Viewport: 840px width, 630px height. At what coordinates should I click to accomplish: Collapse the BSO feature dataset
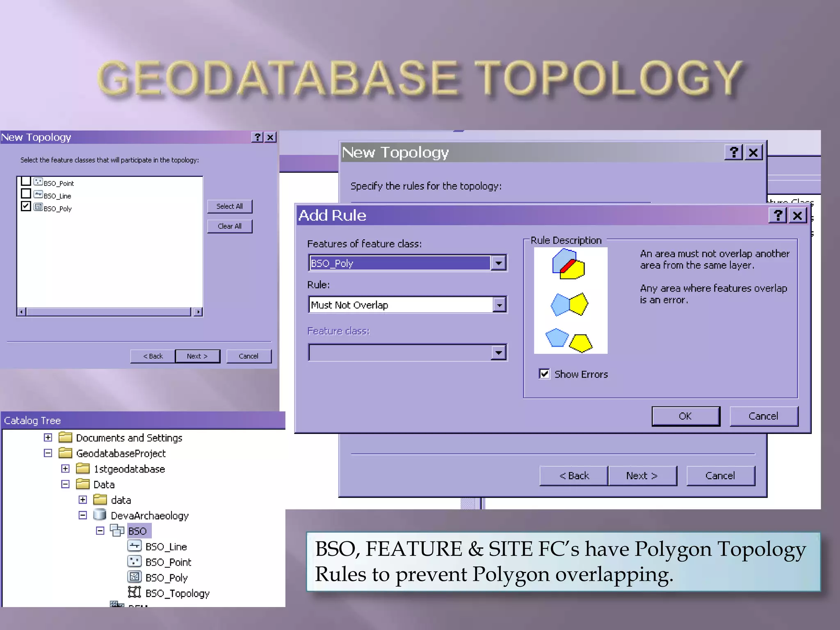tap(100, 531)
